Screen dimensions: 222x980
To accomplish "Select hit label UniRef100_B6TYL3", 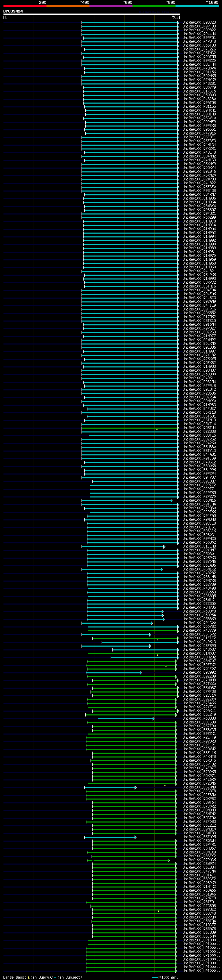I will point(199,451).
